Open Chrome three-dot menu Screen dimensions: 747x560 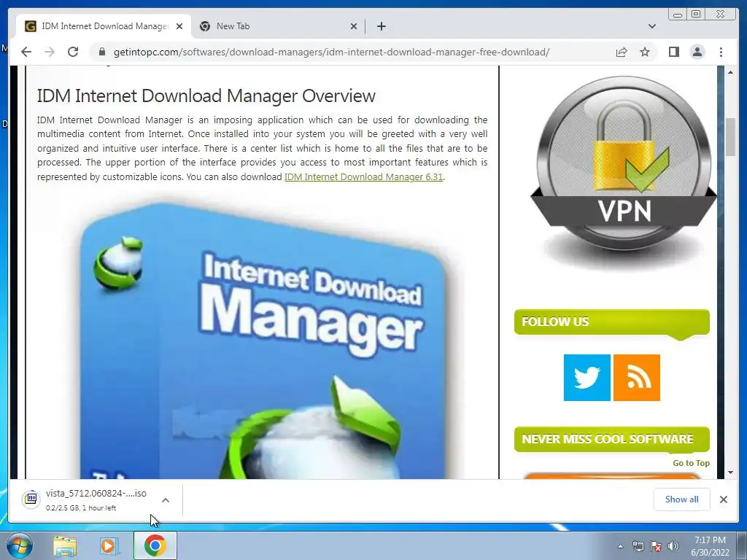[x=721, y=52]
